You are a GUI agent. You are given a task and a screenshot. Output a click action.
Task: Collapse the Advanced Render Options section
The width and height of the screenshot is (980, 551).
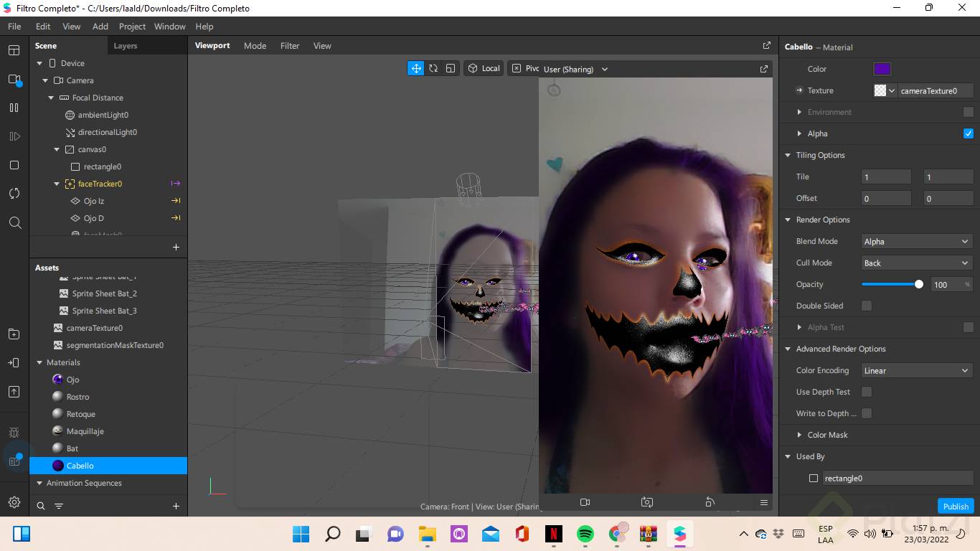(x=788, y=349)
